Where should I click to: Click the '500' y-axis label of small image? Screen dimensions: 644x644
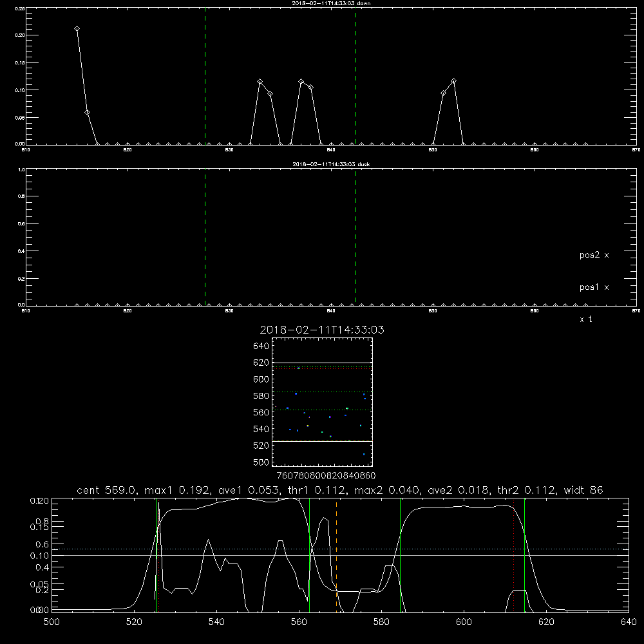261,462
